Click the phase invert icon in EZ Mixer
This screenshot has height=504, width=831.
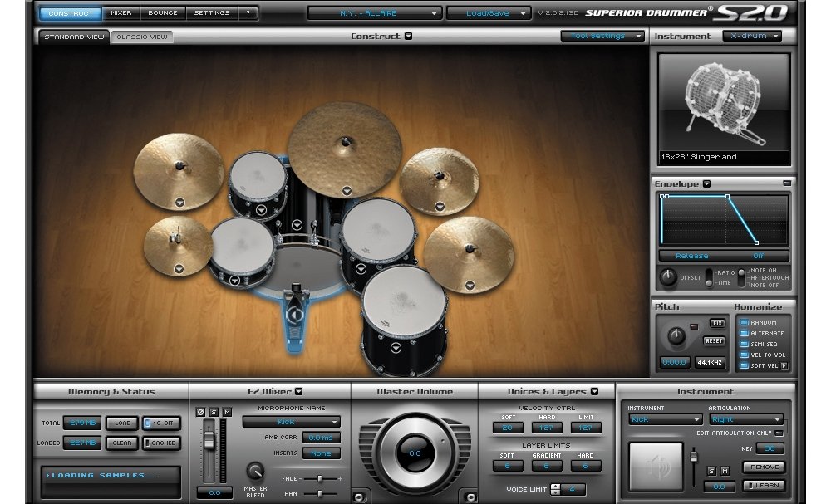point(200,413)
